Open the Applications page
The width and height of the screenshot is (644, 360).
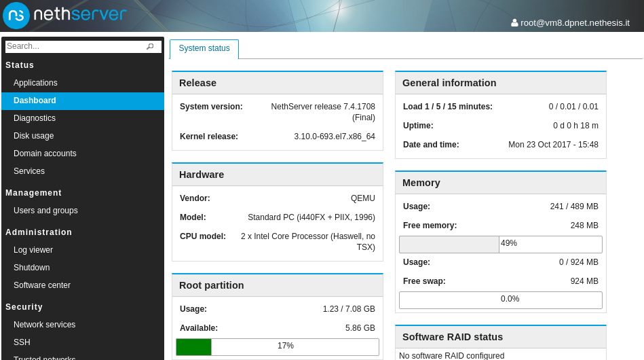click(35, 83)
